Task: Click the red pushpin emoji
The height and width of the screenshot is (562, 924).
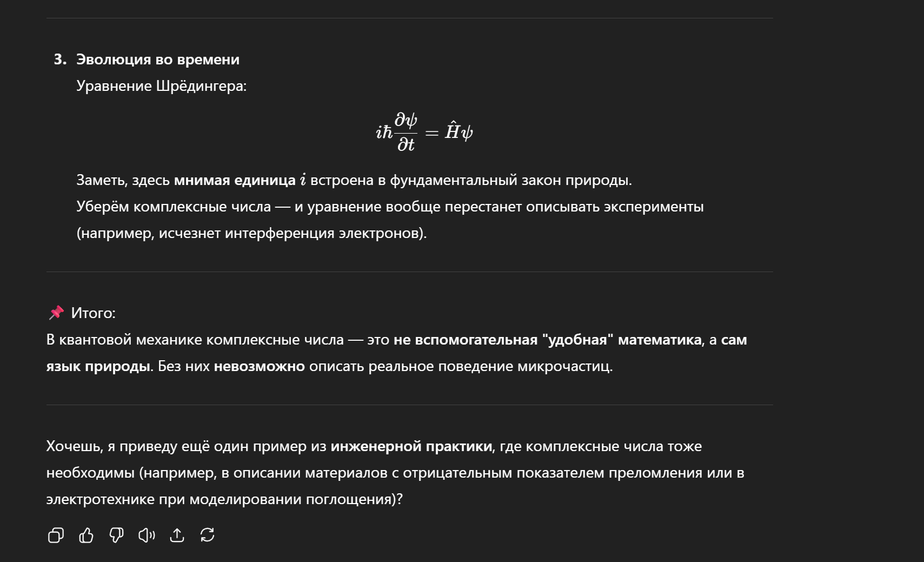Action: point(56,313)
